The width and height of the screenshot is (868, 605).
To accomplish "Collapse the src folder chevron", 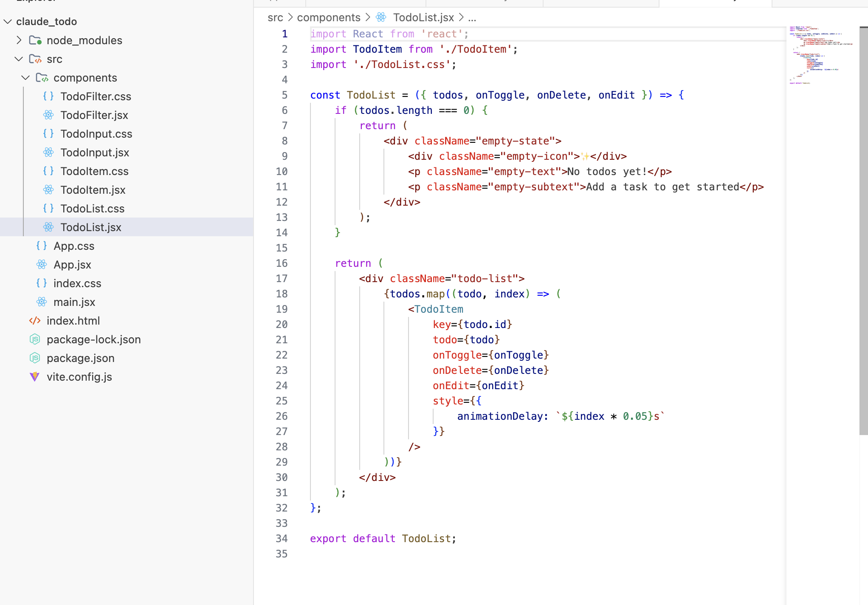I will (19, 59).
